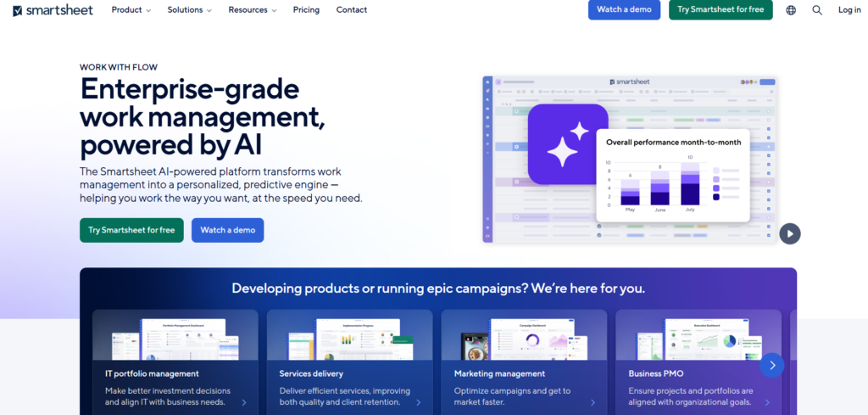Viewport: 868px width, 415px height.
Task: Open the Pricing page
Action: [x=306, y=10]
